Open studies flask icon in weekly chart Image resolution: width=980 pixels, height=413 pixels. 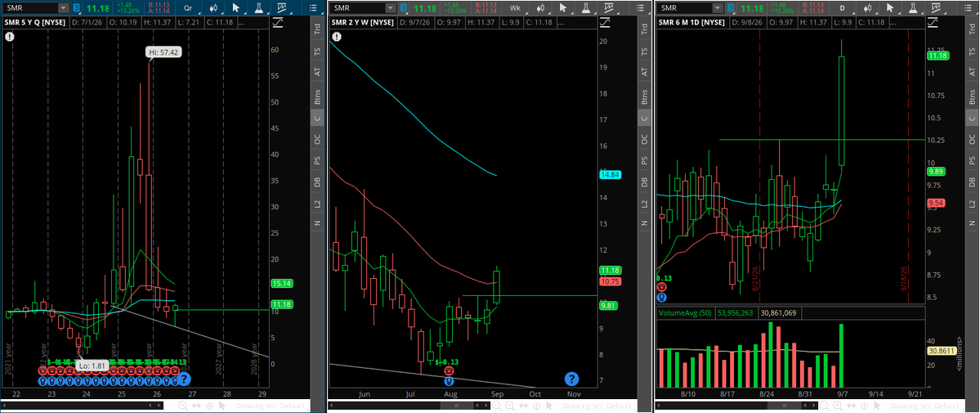click(x=585, y=8)
